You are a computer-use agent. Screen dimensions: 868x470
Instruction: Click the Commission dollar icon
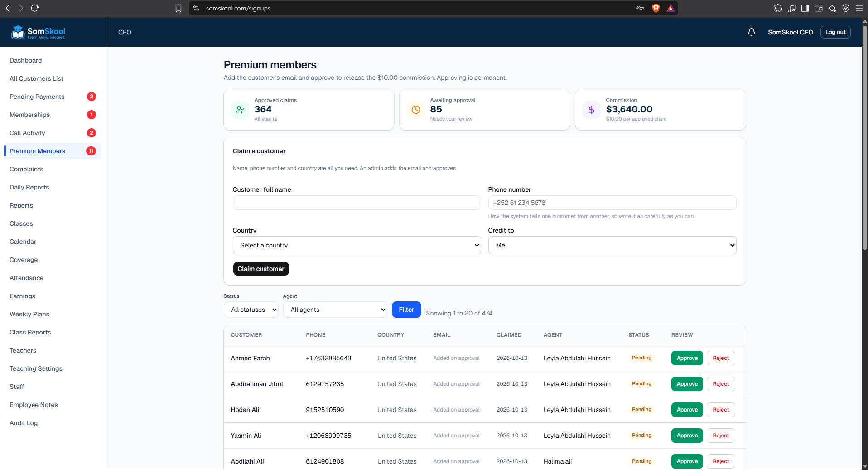coord(592,110)
